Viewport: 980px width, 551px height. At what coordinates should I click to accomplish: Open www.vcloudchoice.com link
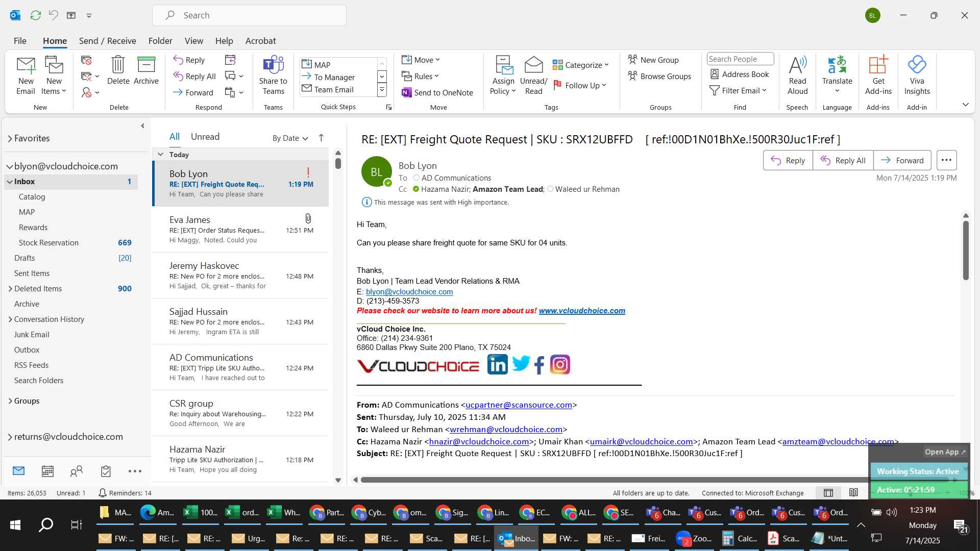click(582, 311)
